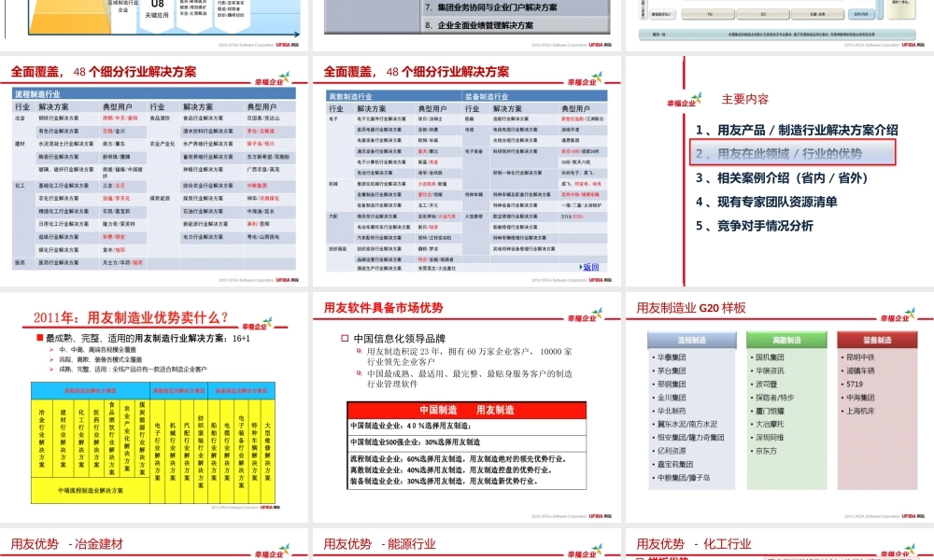The height and width of the screenshot is (560, 934).
Task: Click agenda item 3、相关案例介绍（省内/省外）
Action: 782,178
